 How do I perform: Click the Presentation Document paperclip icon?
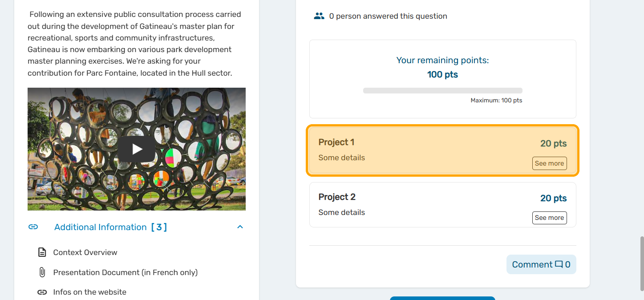point(42,272)
